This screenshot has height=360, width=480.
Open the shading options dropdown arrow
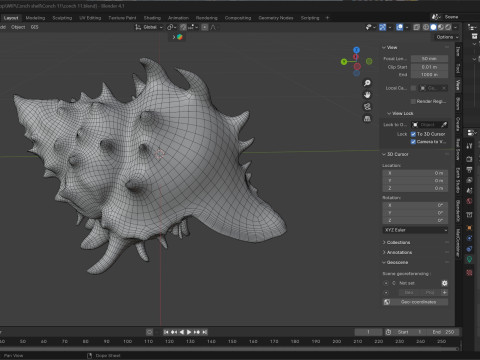(456, 27)
